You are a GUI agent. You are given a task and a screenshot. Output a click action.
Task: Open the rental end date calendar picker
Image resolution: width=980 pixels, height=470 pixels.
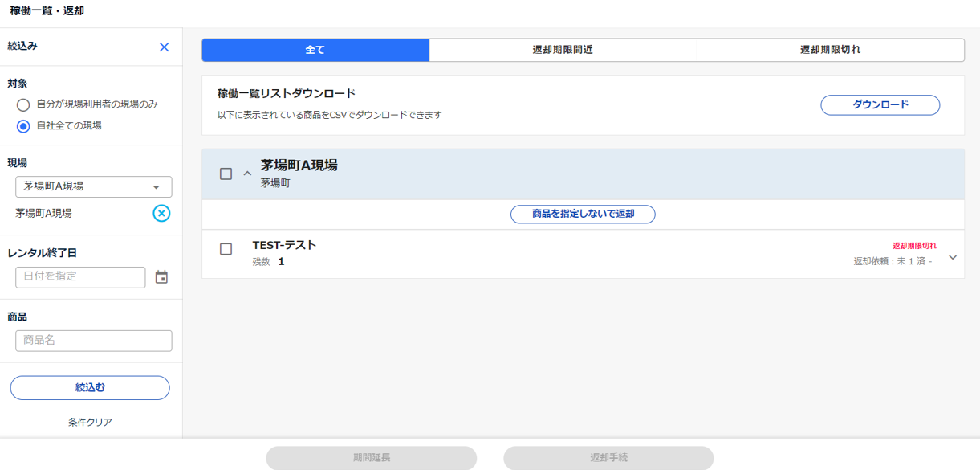click(x=161, y=277)
